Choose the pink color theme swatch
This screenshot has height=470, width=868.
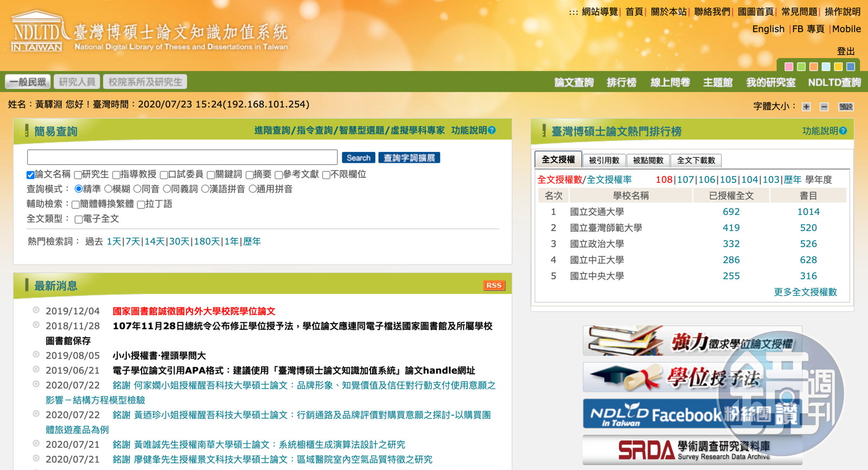[x=789, y=67]
